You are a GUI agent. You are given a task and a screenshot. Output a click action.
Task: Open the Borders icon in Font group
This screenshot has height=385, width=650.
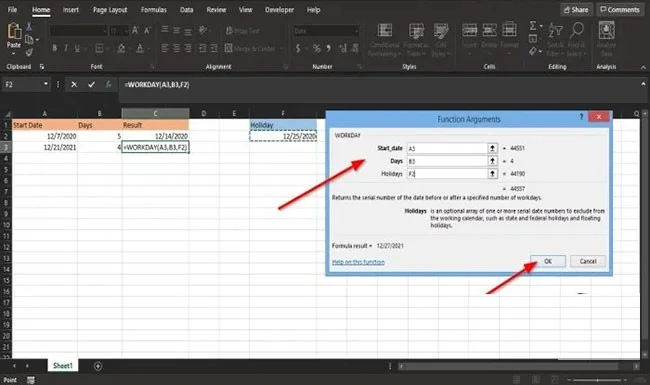click(x=99, y=48)
